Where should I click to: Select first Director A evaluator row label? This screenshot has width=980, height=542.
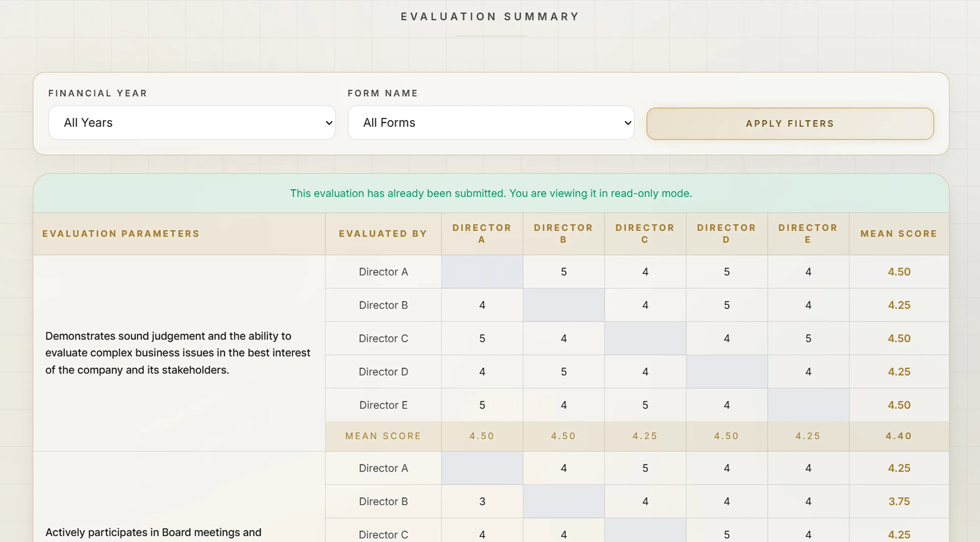coord(383,272)
